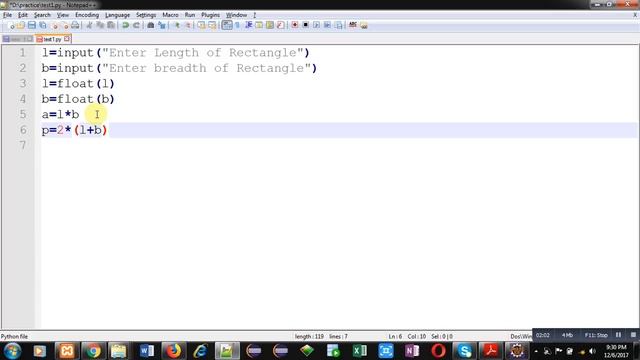Run spell check with the ABC icon
The height and width of the screenshot is (360, 640).
point(353,25)
